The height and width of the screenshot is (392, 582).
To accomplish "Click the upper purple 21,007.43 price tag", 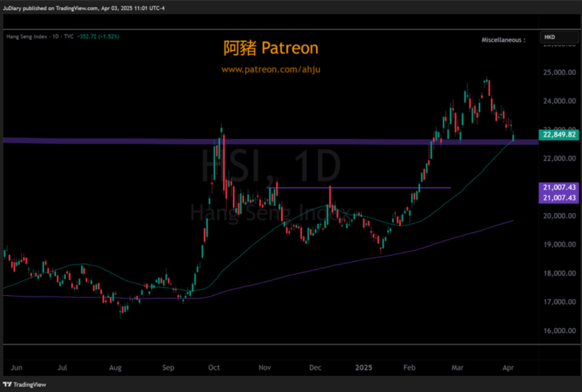I will coord(559,187).
